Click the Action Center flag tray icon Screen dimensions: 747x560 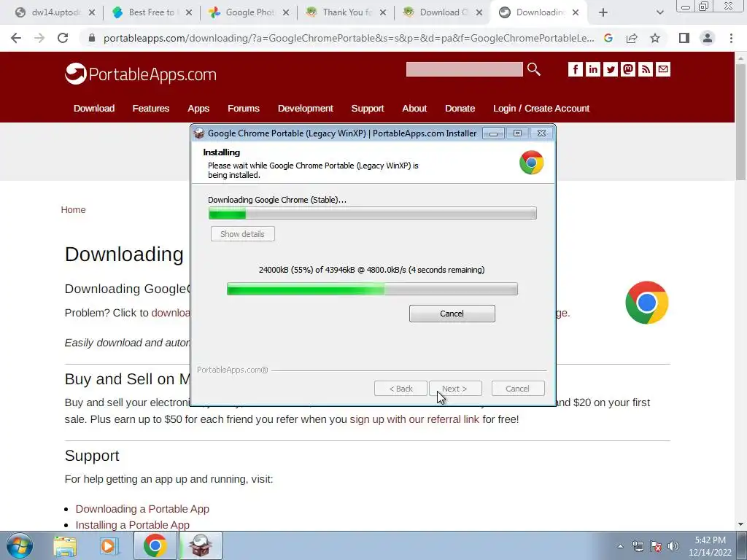click(x=656, y=546)
